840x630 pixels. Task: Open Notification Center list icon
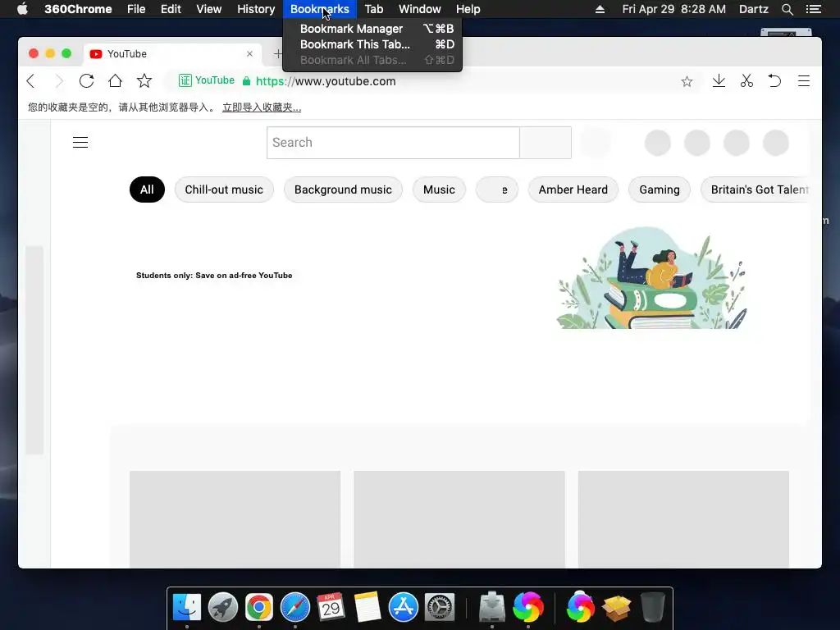(813, 9)
